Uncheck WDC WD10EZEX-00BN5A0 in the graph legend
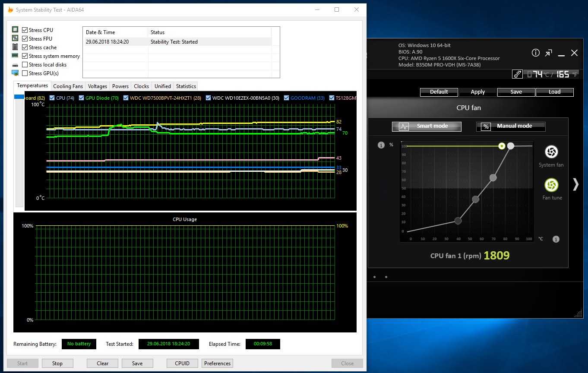The image size is (588, 373). point(209,98)
